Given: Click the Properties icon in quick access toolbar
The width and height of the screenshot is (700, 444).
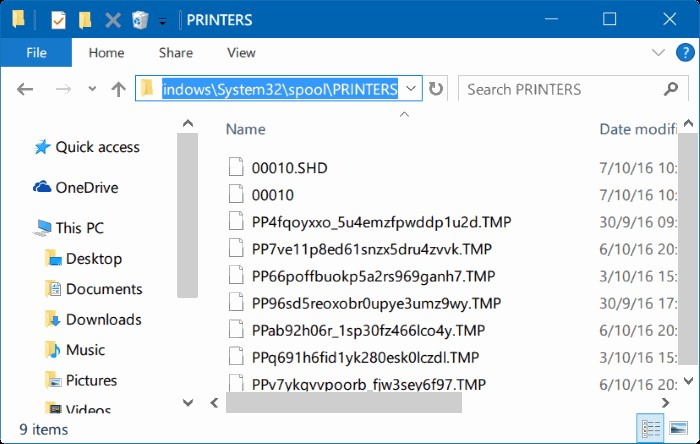Looking at the screenshot, I should pos(59,19).
